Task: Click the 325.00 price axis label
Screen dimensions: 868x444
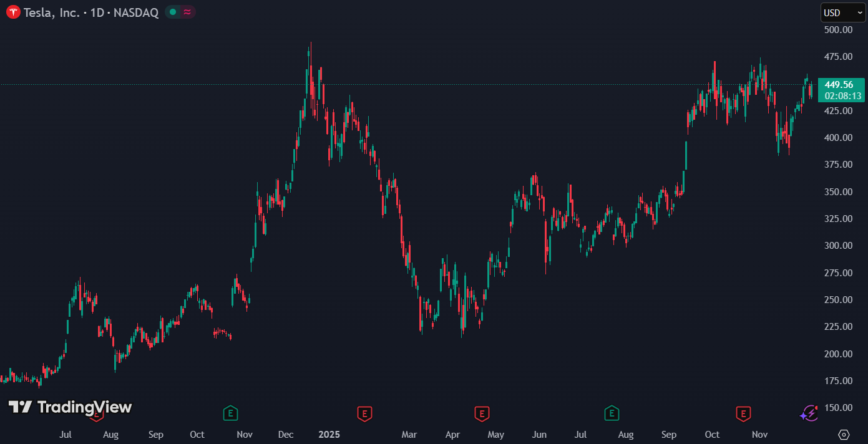Action: [838, 219]
